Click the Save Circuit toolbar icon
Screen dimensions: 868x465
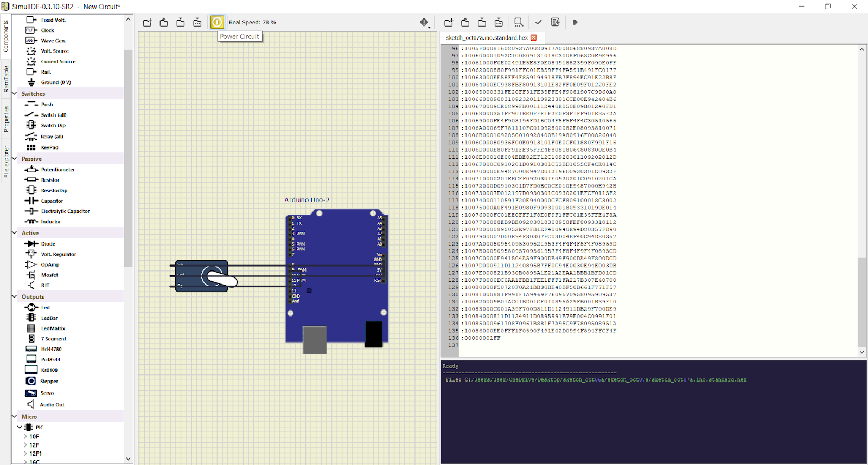tap(181, 22)
